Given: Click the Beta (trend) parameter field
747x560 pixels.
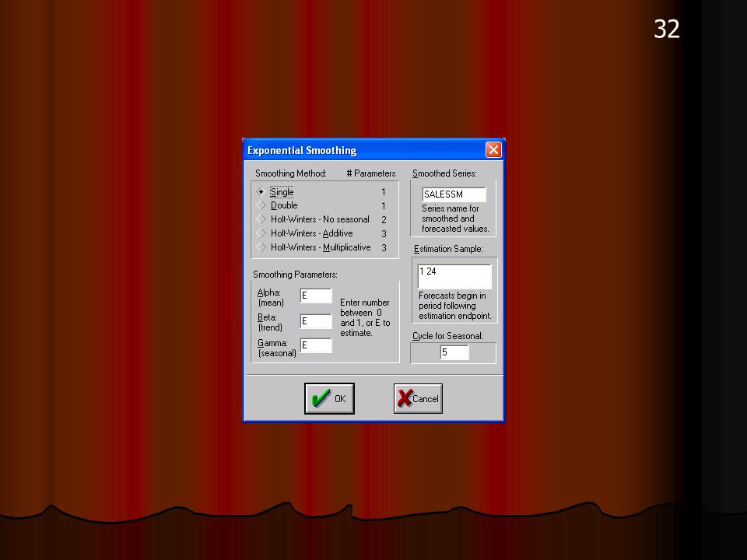Looking at the screenshot, I should [316, 321].
